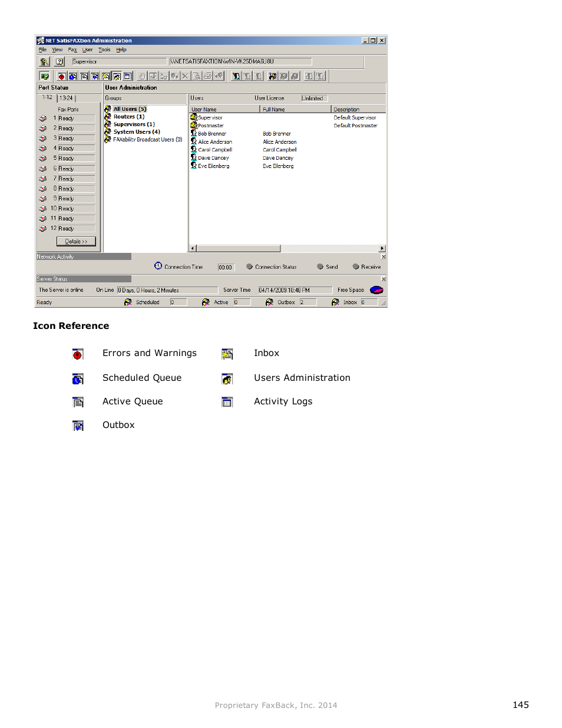Screen dimensions: 562x728
Task: Click the Connection Time clock icon
Action: pyautogui.click(x=158, y=266)
